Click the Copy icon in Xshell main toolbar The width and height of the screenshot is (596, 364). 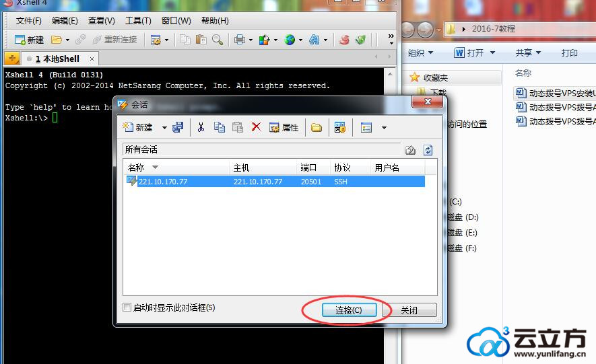coord(185,39)
